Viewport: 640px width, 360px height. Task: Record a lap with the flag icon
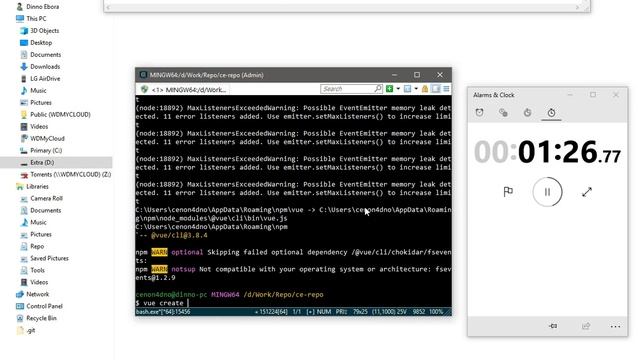pyautogui.click(x=508, y=191)
